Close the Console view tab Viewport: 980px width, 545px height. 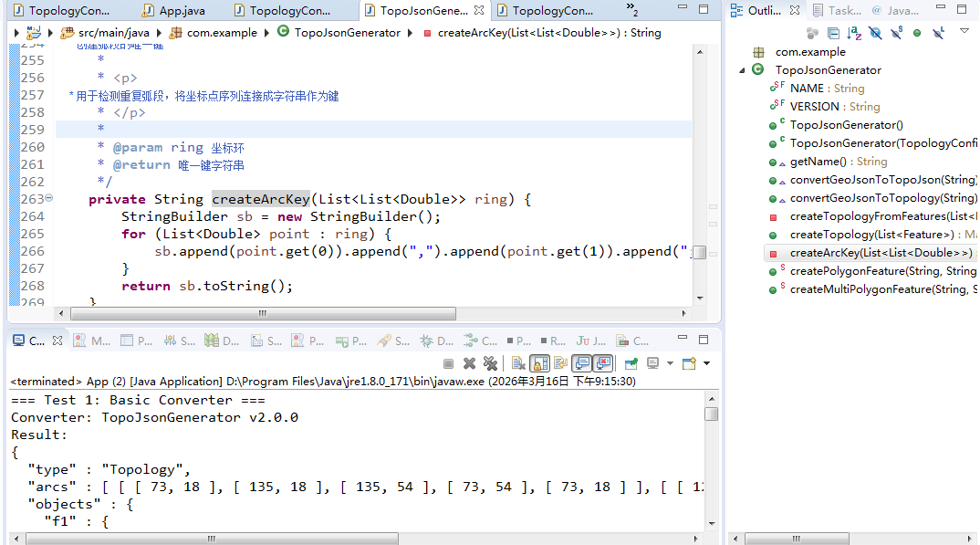pyautogui.click(x=57, y=341)
